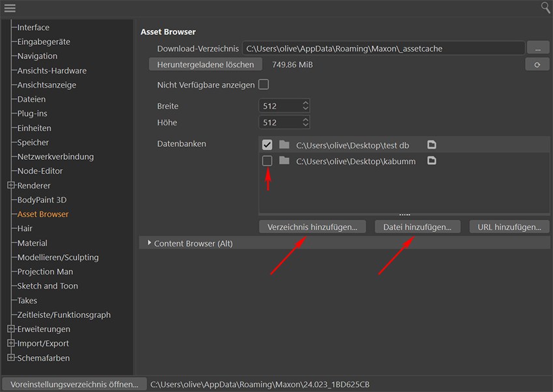Open folder icon beside test db path
This screenshot has width=553, height=392.
click(x=431, y=144)
